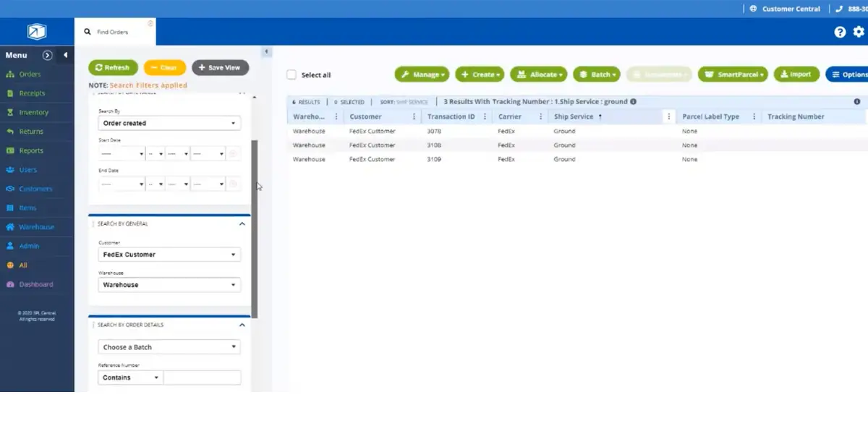Collapse the filter panel arrow

[266, 51]
